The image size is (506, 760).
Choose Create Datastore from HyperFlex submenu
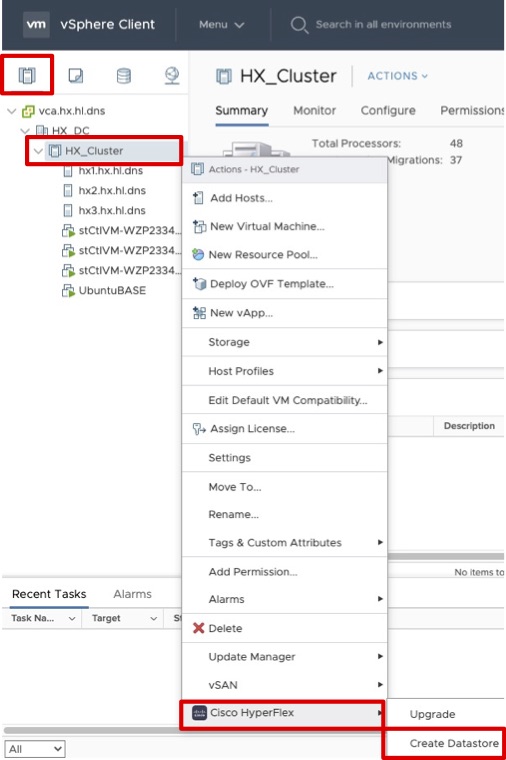pyautogui.click(x=454, y=743)
